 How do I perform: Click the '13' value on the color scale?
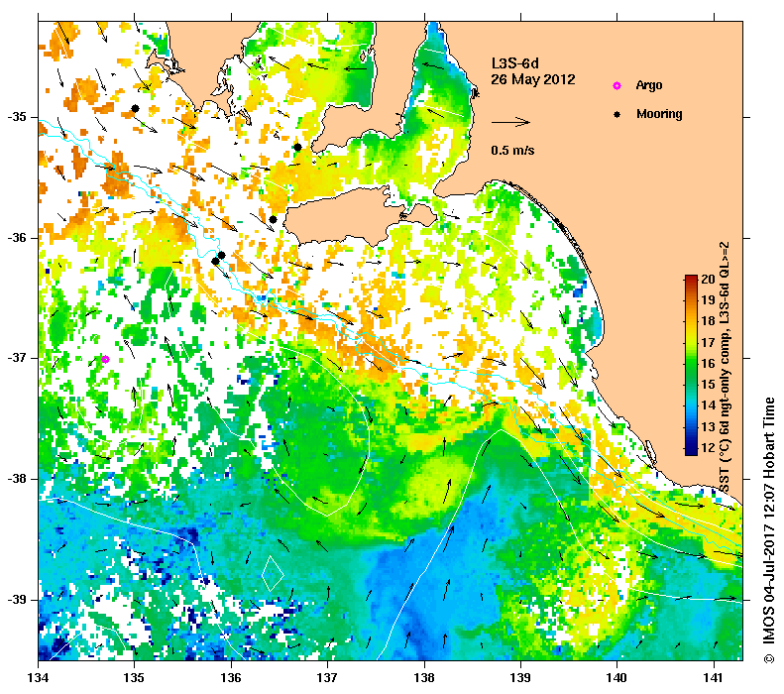(x=708, y=427)
